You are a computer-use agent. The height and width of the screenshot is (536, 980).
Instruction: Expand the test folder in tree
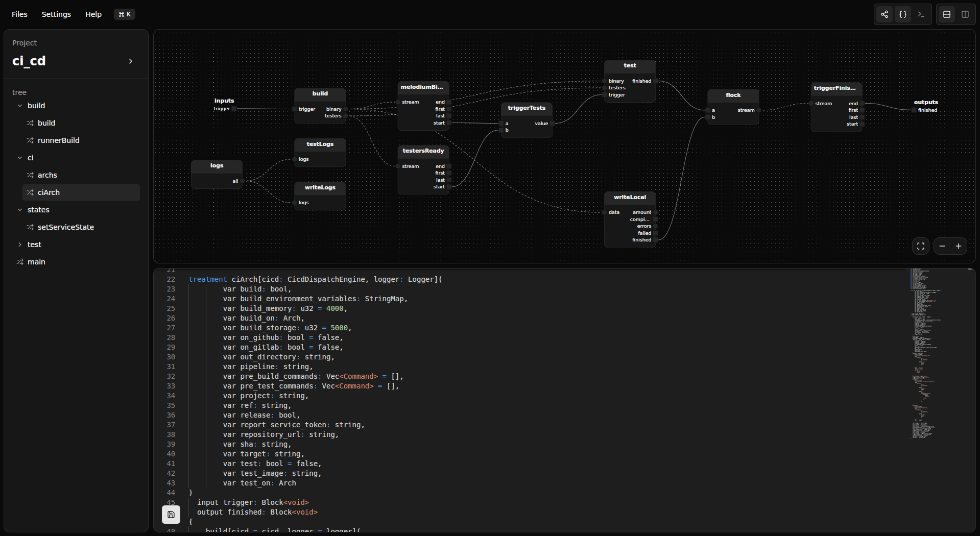[x=20, y=245]
